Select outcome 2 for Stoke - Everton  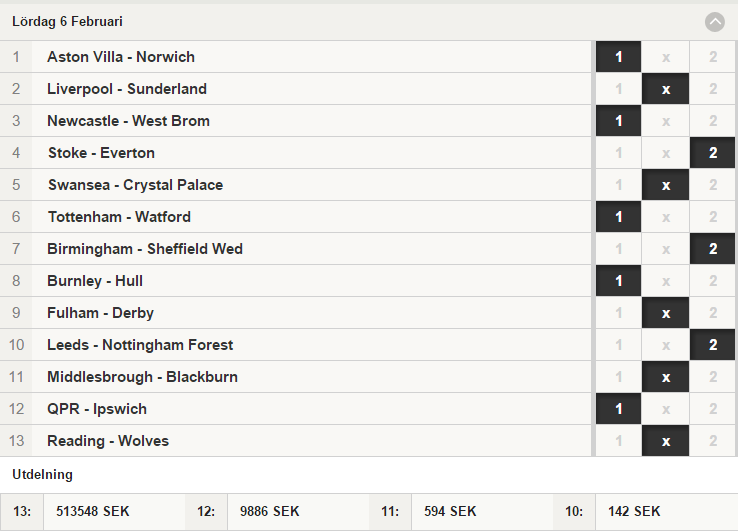point(713,153)
